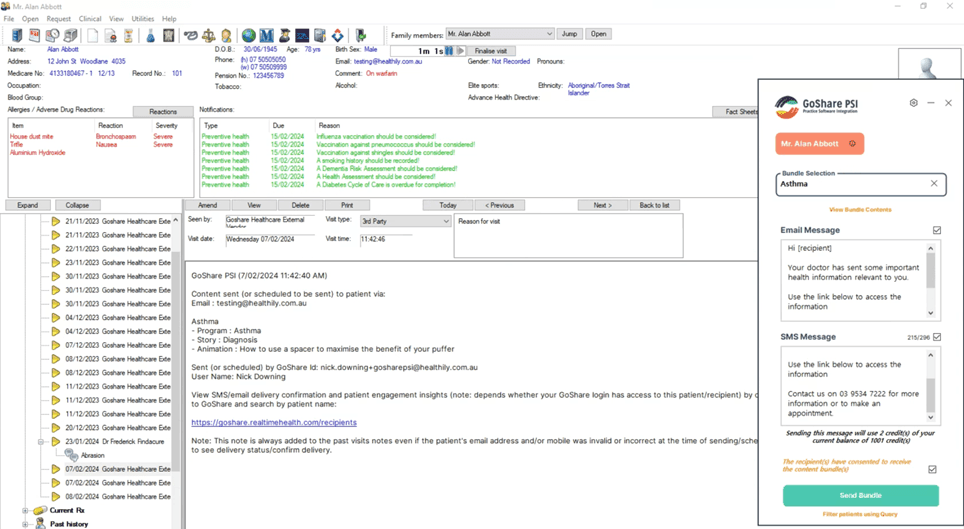
Task: Click the Mr. Alan Abbott patient chip
Action: (820, 143)
